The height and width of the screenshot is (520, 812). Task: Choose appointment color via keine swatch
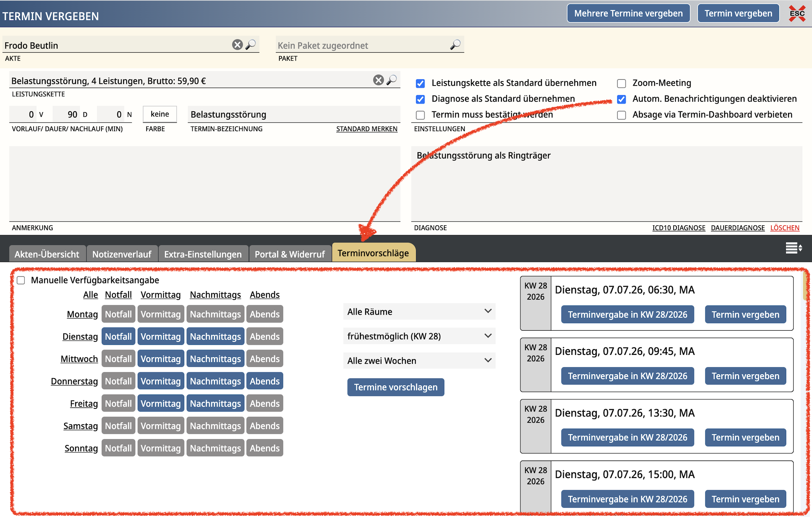[160, 114]
